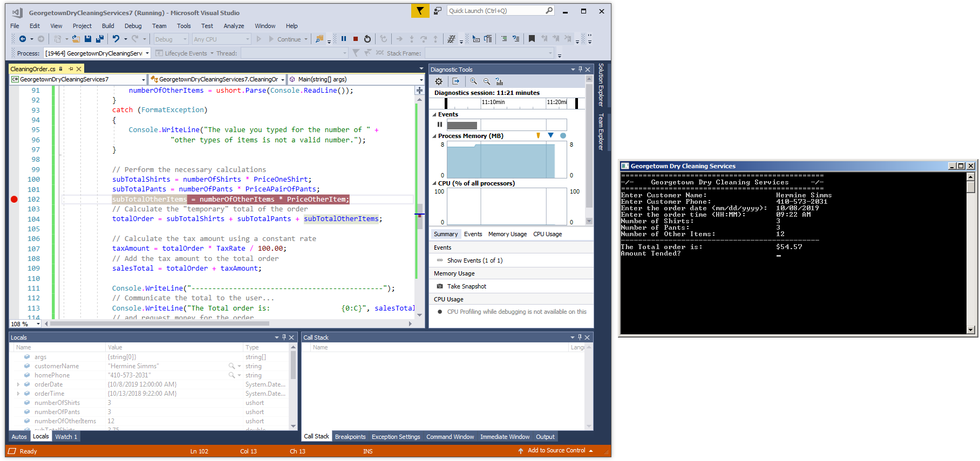Open the Team menu
This screenshot has width=980, height=461.
159,26
